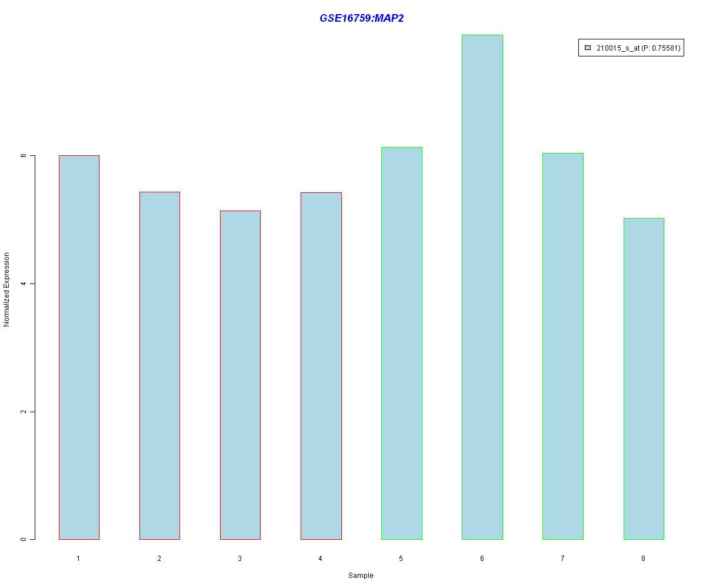Click x-axis tick label 8
This screenshot has width=706, height=588.
click(643, 559)
